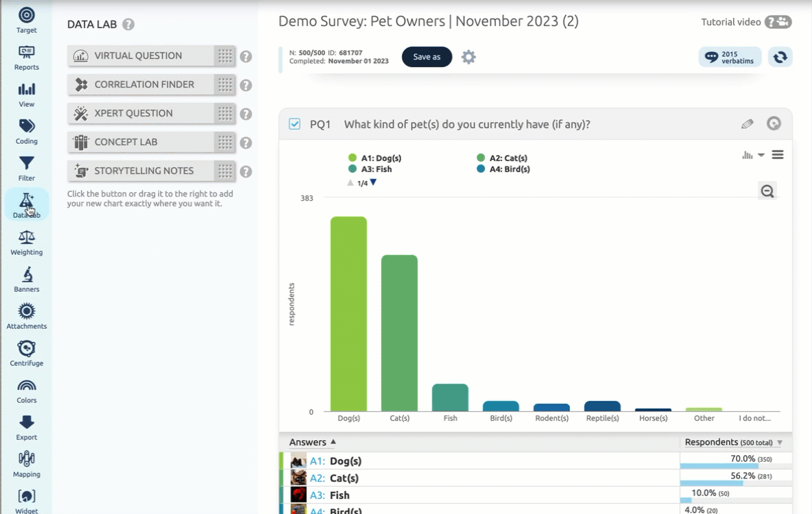
Task: Click the tall green Dog(s) bar
Action: point(348,314)
